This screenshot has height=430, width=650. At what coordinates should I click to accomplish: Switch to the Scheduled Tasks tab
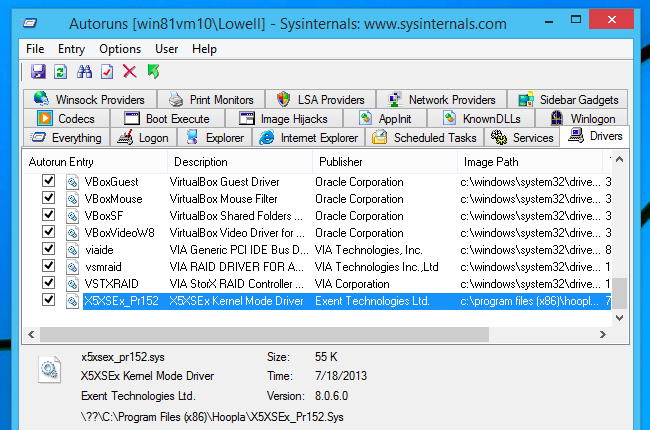(424, 138)
